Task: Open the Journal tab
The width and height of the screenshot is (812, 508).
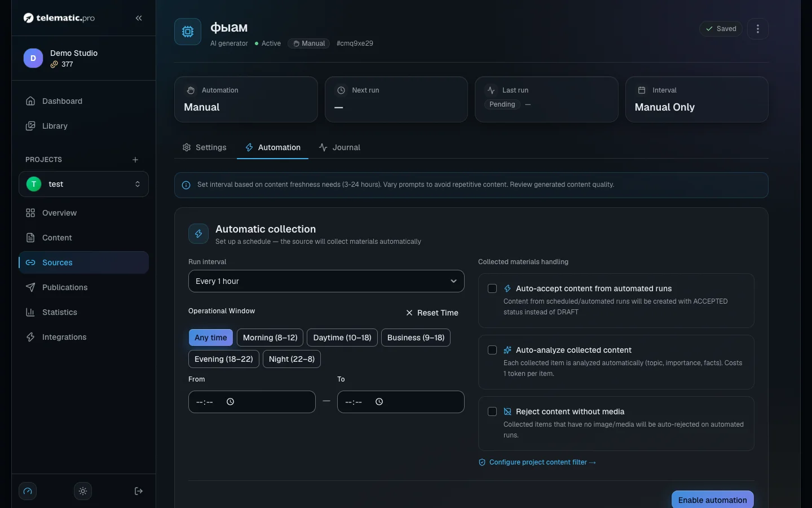Action: 339,147
